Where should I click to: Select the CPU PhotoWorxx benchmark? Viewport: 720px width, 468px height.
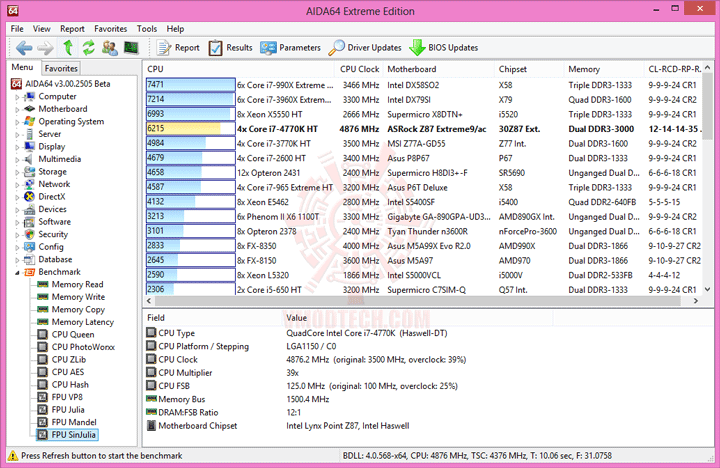point(76,347)
